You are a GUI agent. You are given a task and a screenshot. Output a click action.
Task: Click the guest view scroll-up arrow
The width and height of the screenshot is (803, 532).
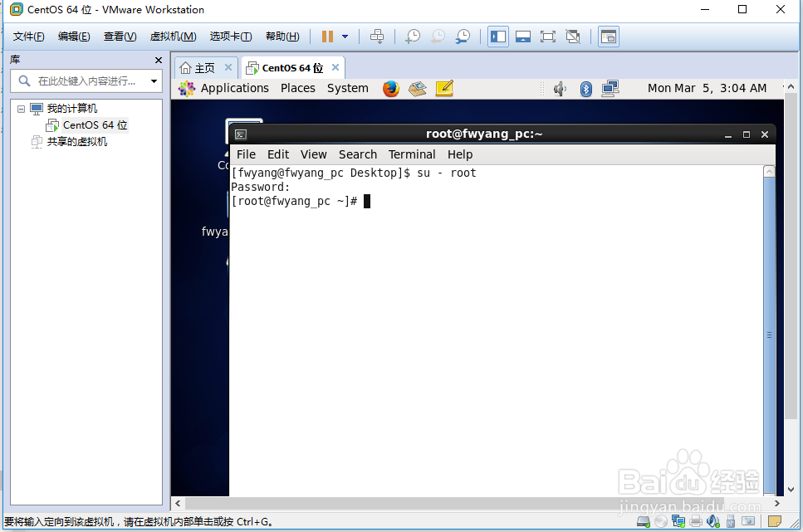[x=791, y=86]
